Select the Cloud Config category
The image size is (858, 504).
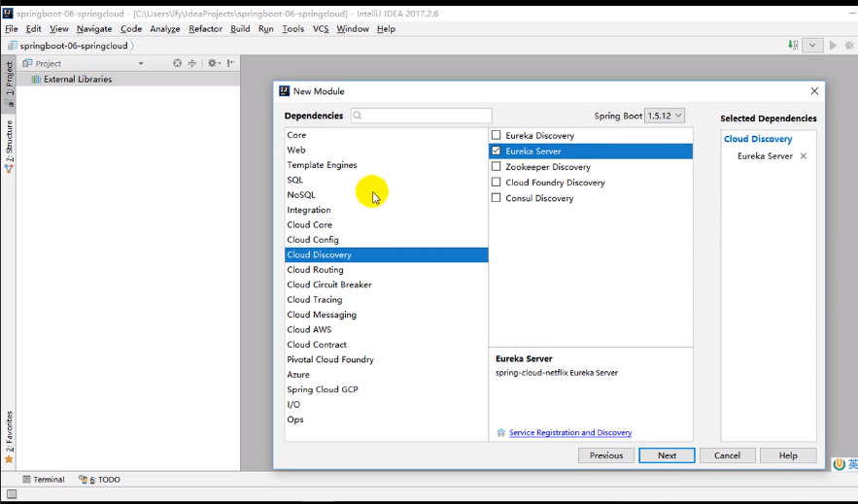pos(387,240)
